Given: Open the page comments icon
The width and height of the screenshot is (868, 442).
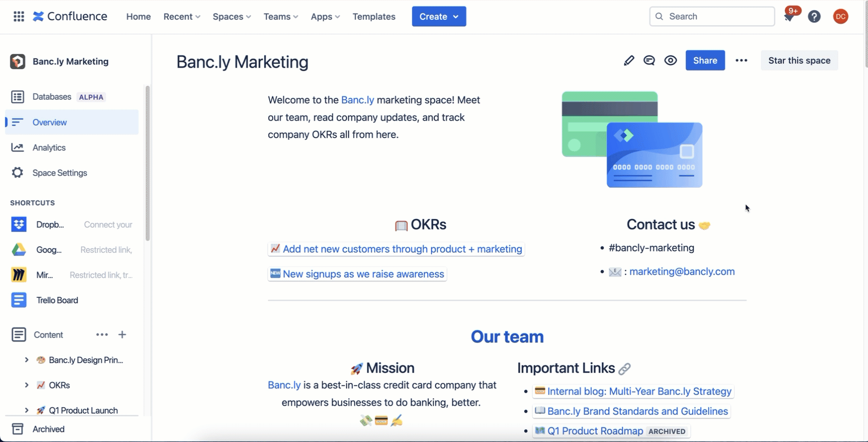Looking at the screenshot, I should tap(649, 61).
